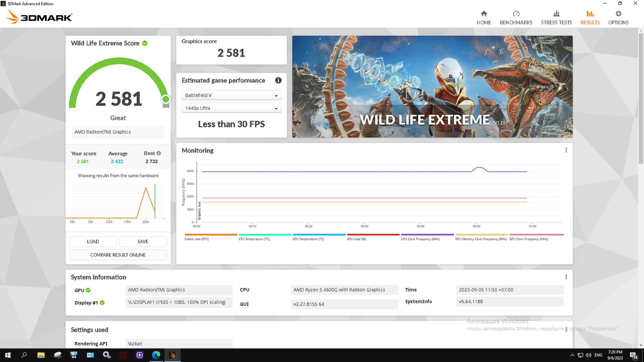The image size is (644, 362).
Task: Click the network icon in system tray
Action: [x=580, y=355]
